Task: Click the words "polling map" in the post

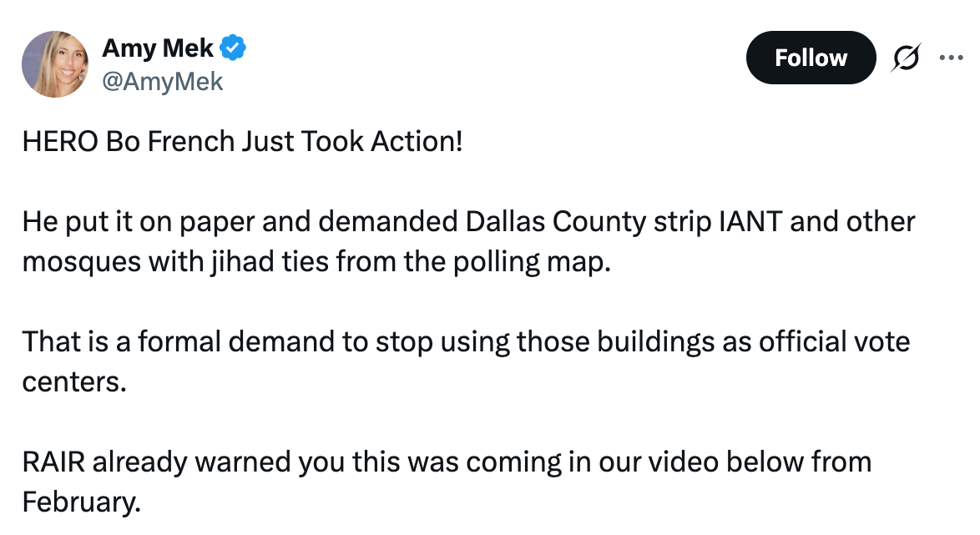Action: pyautogui.click(x=531, y=261)
